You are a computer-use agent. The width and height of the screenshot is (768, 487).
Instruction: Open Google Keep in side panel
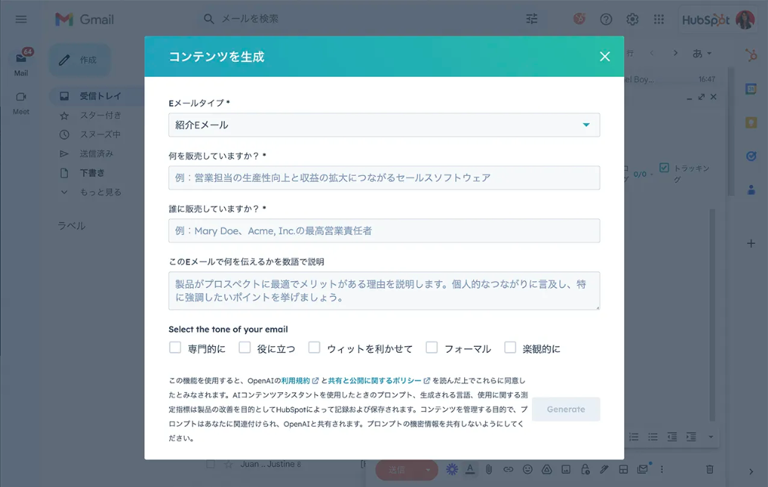(751, 122)
